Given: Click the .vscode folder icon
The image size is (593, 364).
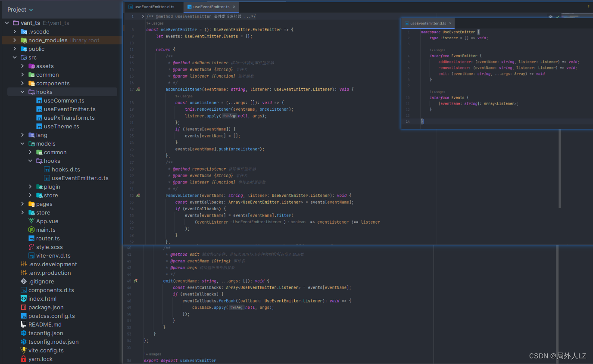Looking at the screenshot, I should pyautogui.click(x=24, y=31).
